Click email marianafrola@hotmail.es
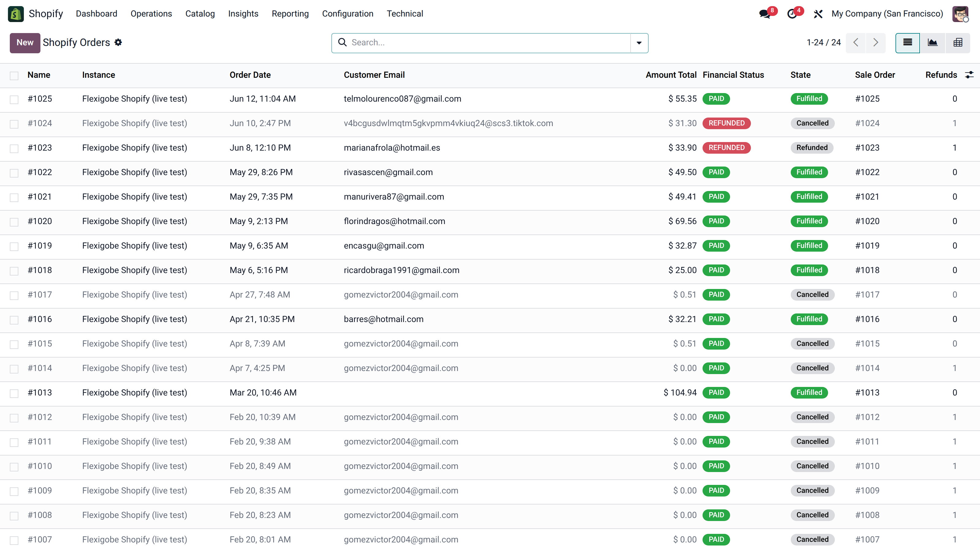 click(391, 148)
